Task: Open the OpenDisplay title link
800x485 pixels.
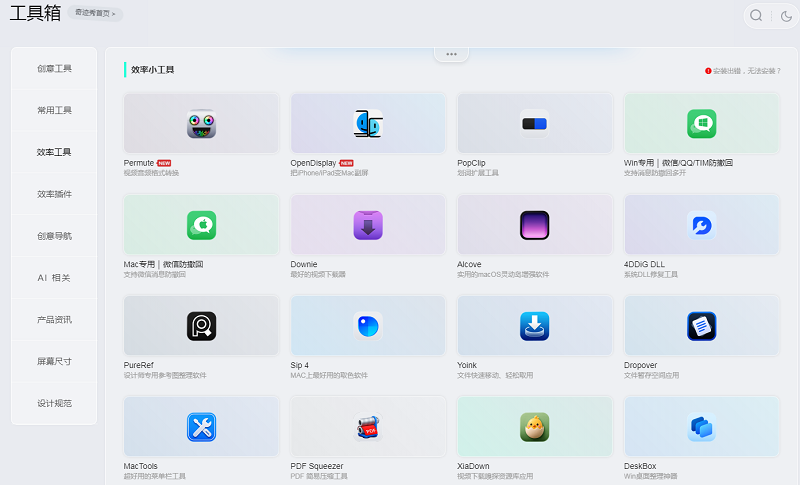Action: click(313, 163)
